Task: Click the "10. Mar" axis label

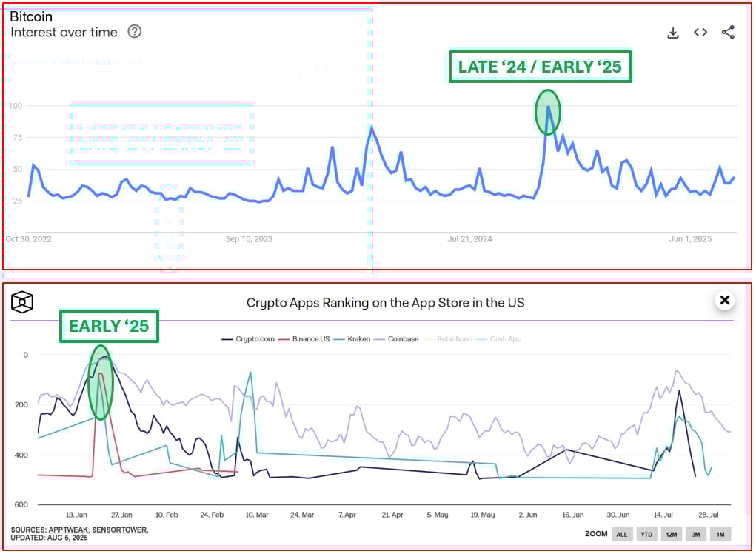Action: pos(257,515)
